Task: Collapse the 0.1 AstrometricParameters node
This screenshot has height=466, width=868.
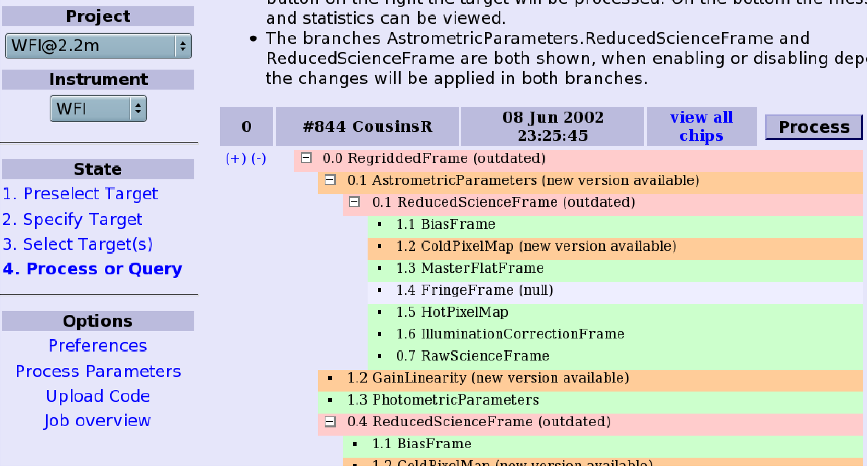Action: click(x=330, y=180)
